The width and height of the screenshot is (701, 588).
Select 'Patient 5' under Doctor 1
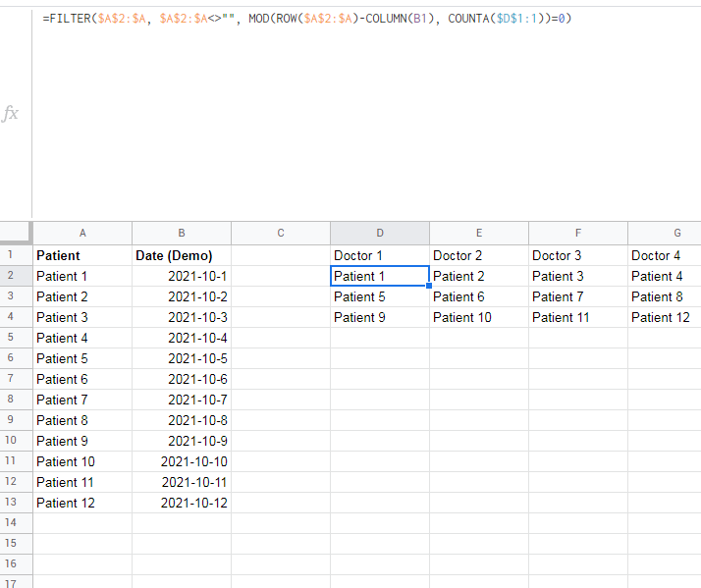point(380,296)
